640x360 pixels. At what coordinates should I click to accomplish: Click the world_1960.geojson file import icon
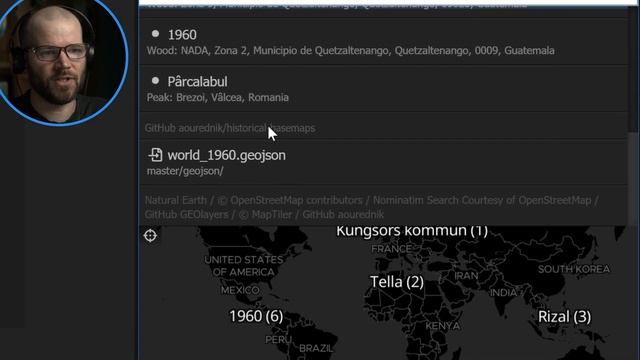(155, 155)
